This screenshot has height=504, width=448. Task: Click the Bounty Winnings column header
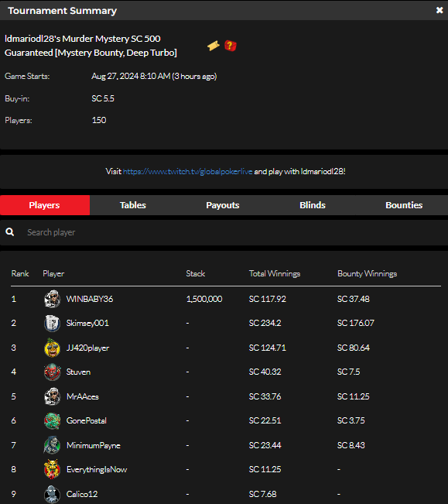point(367,274)
